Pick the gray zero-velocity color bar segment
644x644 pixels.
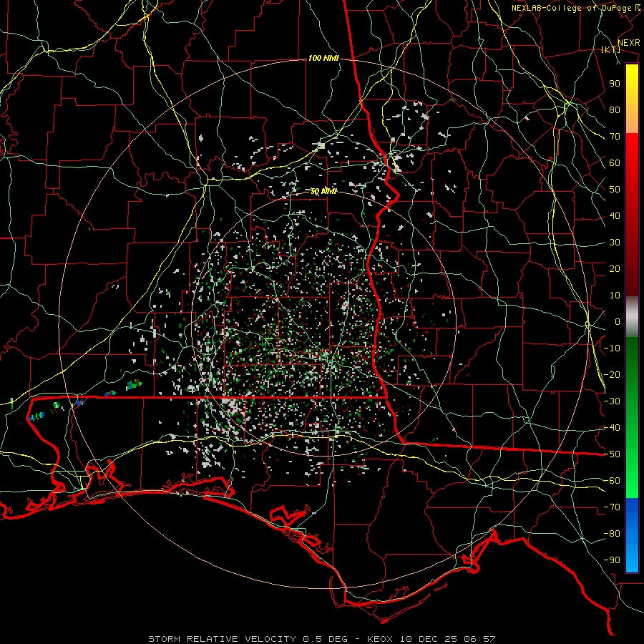[x=632, y=317]
